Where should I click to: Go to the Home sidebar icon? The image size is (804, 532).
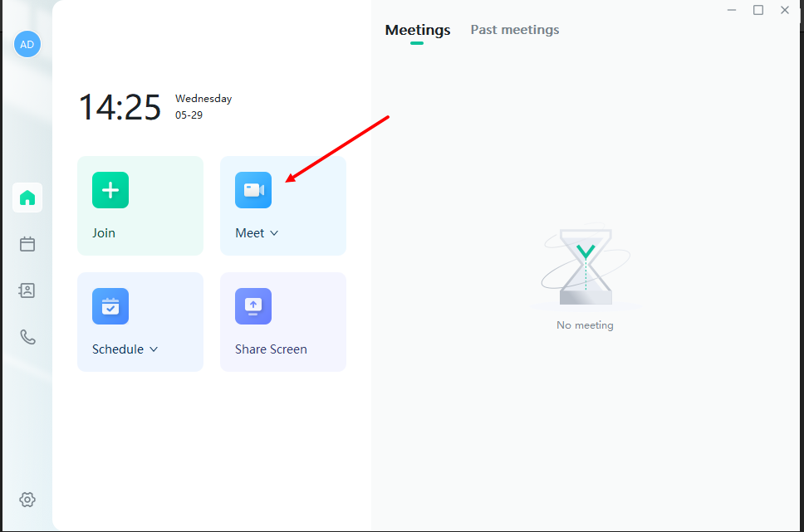pos(27,198)
